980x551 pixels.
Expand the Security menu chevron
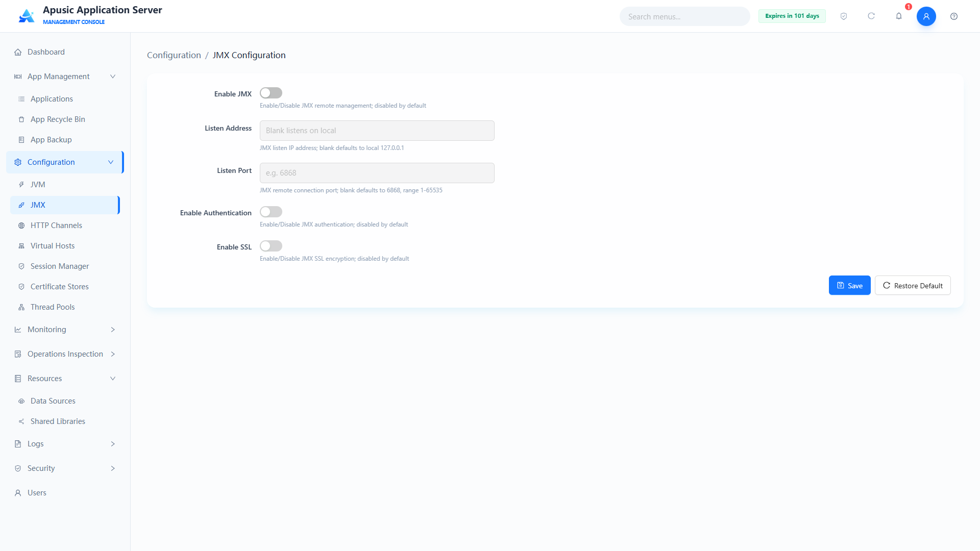point(113,468)
